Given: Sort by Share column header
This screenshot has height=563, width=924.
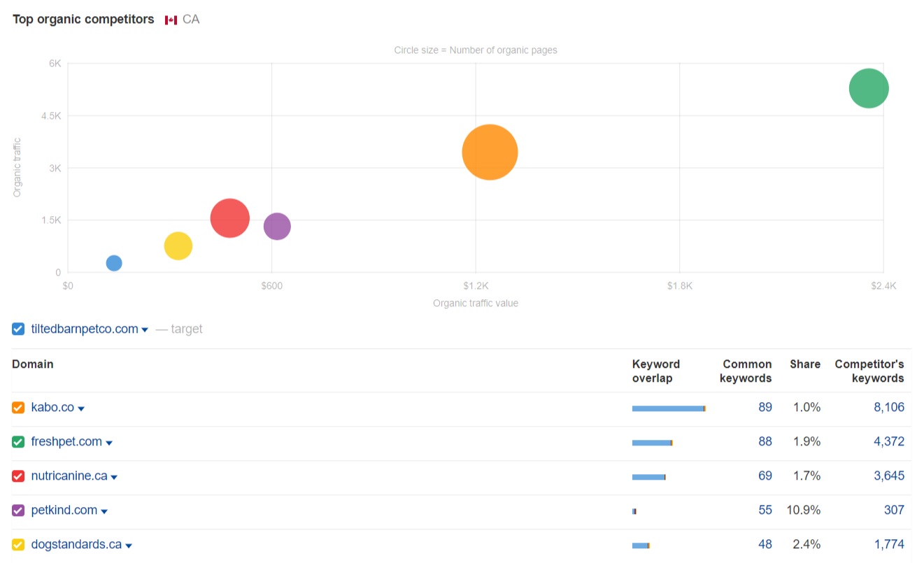Looking at the screenshot, I should click(x=804, y=364).
